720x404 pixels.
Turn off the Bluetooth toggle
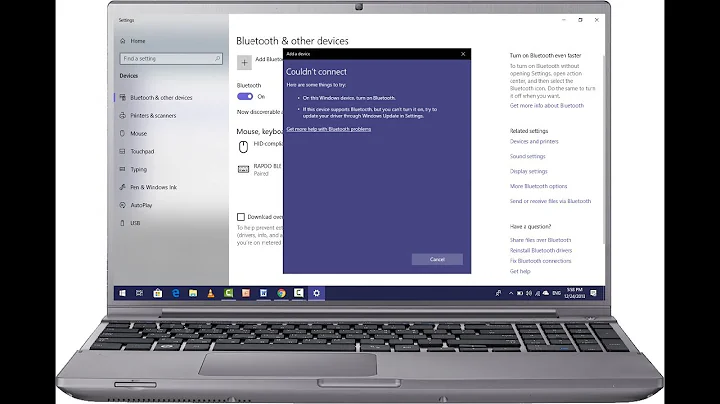click(x=245, y=96)
